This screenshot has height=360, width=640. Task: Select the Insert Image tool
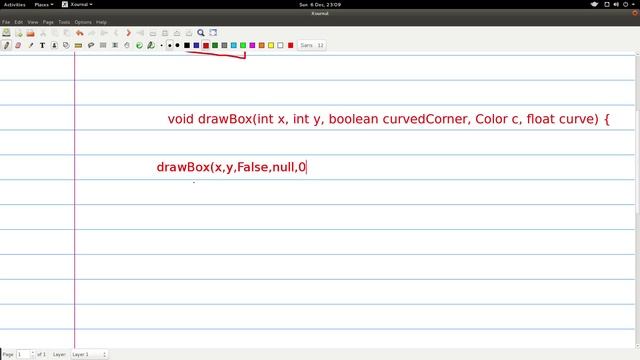[x=54, y=45]
